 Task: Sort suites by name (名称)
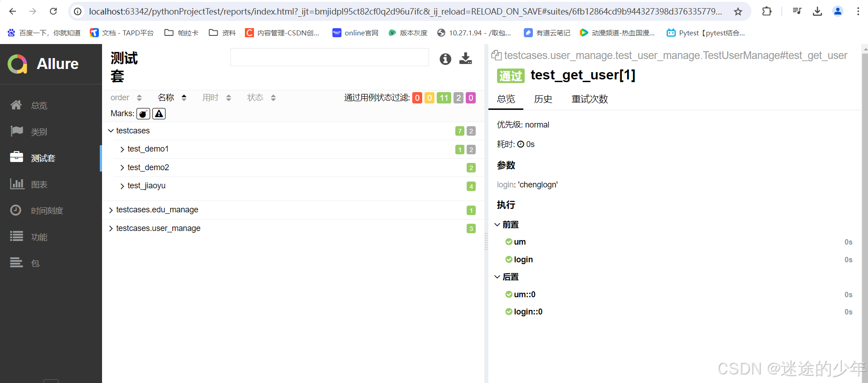pyautogui.click(x=172, y=98)
